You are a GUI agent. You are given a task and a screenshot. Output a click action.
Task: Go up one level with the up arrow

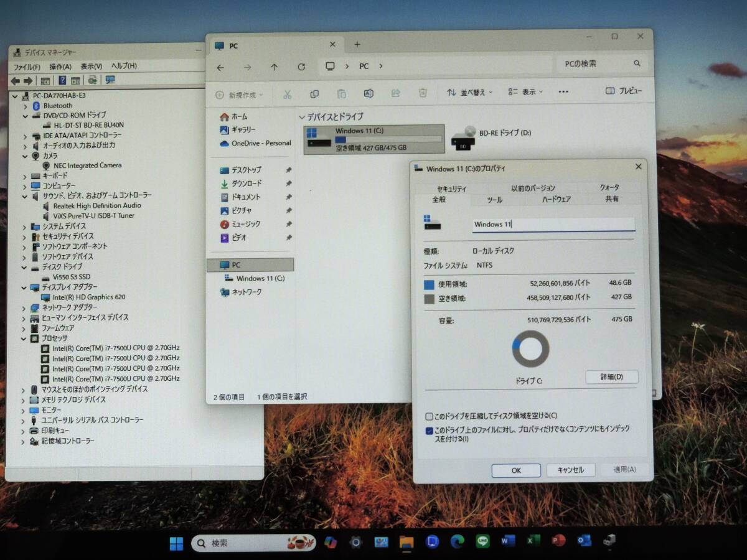274,67
